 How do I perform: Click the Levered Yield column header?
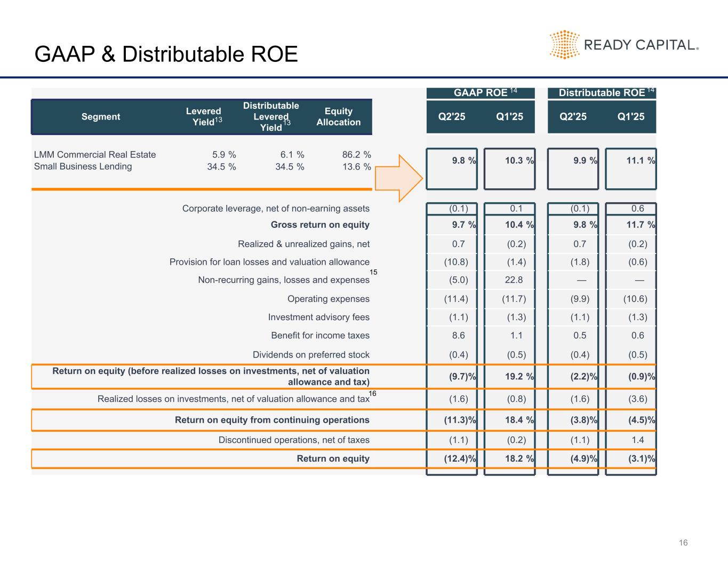pyautogui.click(x=203, y=117)
